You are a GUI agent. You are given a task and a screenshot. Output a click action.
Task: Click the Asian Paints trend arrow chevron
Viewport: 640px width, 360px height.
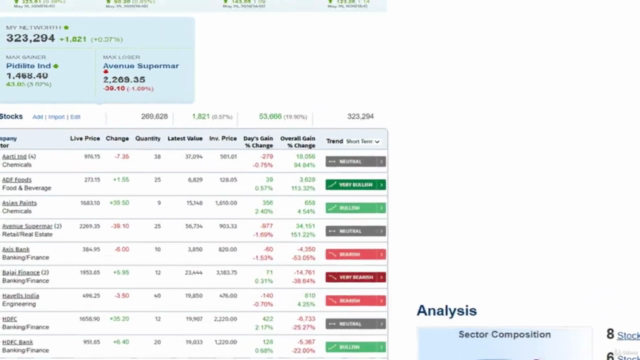382,208
